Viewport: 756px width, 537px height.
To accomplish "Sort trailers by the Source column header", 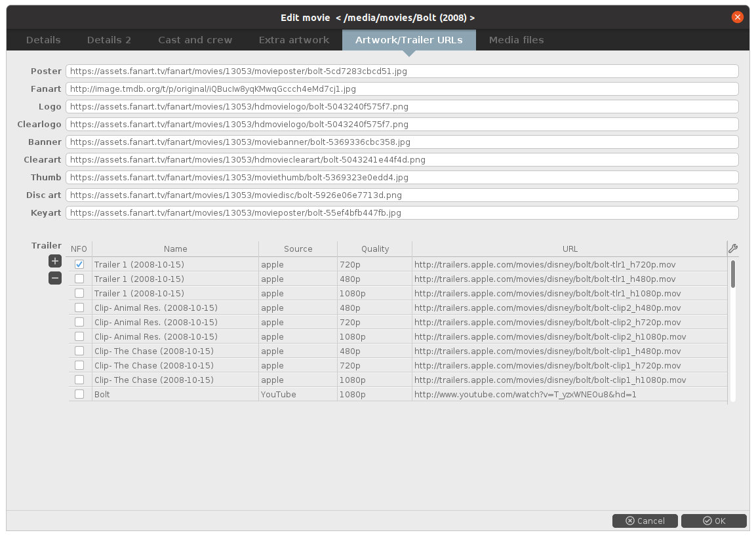I will 298,249.
